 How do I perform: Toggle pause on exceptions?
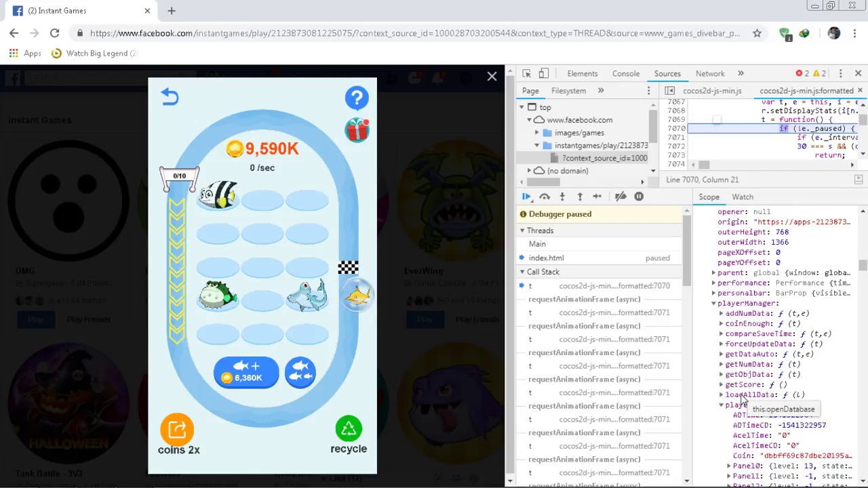click(639, 197)
